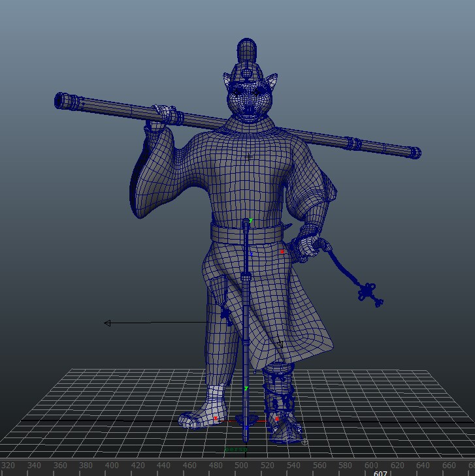Screen dimensions: 475x476
Task: Click the locator icon beside the boot
Action: (x=304, y=442)
